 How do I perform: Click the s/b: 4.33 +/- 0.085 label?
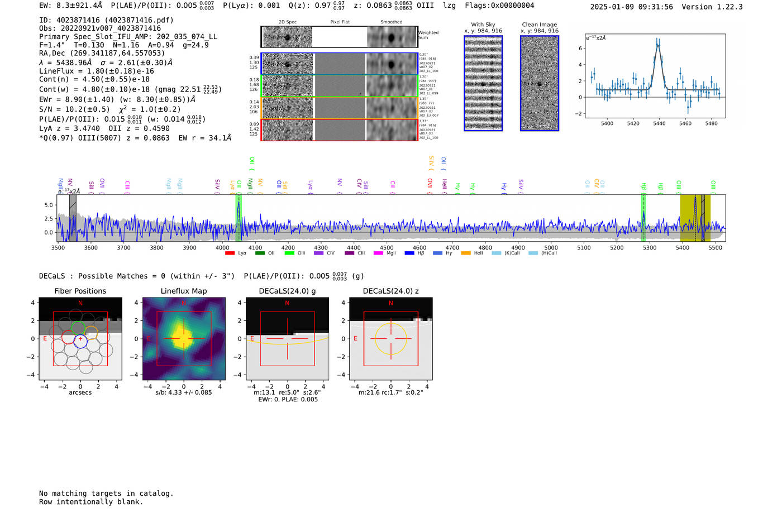point(184,392)
